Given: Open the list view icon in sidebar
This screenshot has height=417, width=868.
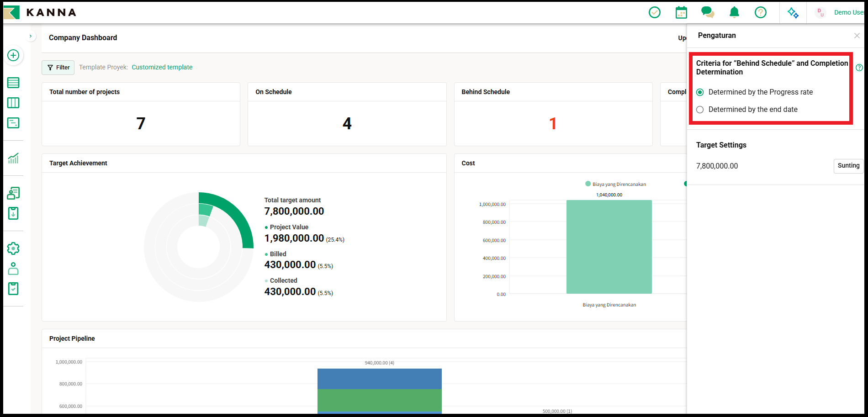Looking at the screenshot, I should (13, 83).
